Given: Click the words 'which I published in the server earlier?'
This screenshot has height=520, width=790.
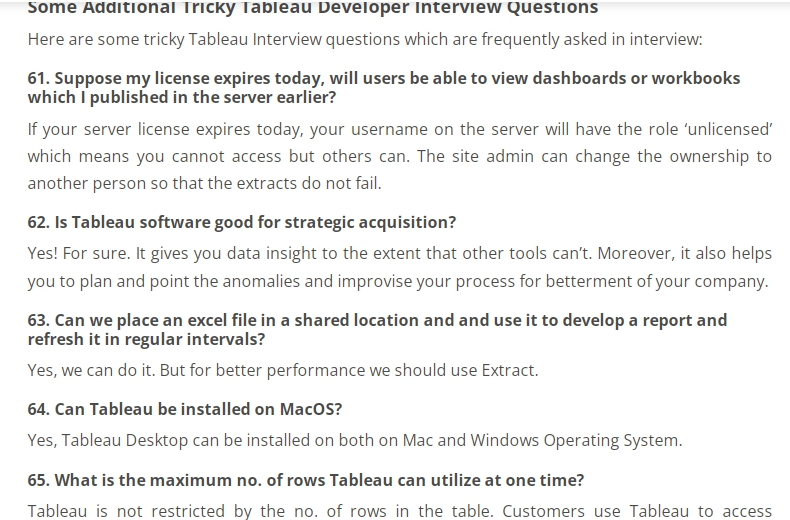Looking at the screenshot, I should point(182,97).
